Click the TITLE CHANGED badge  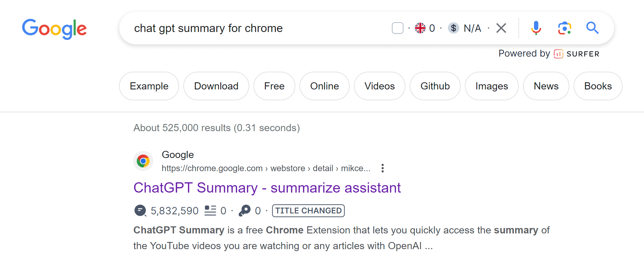308,211
